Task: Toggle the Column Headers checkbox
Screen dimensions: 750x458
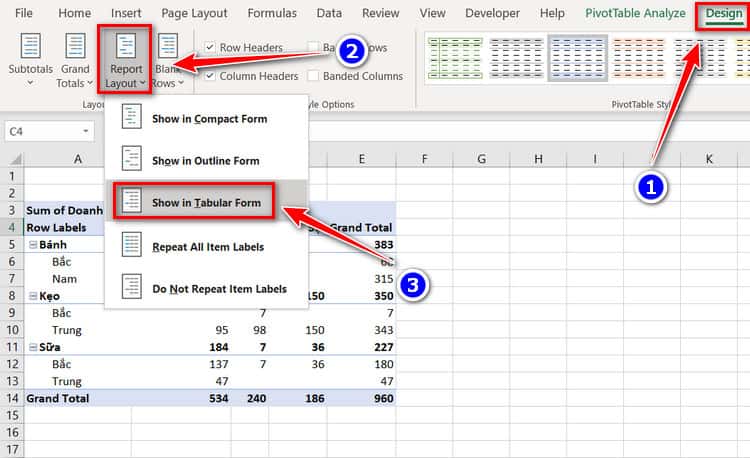Action: click(x=210, y=76)
